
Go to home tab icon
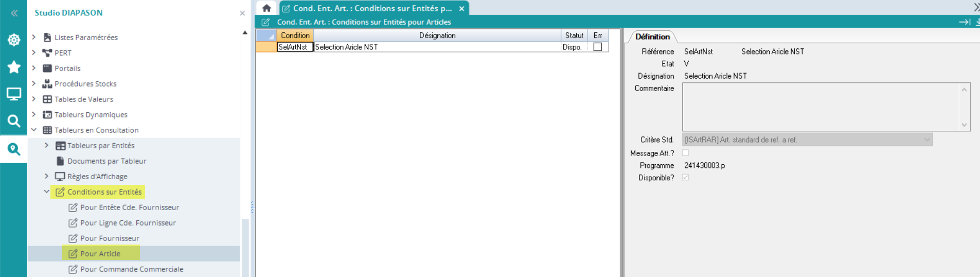[x=266, y=8]
